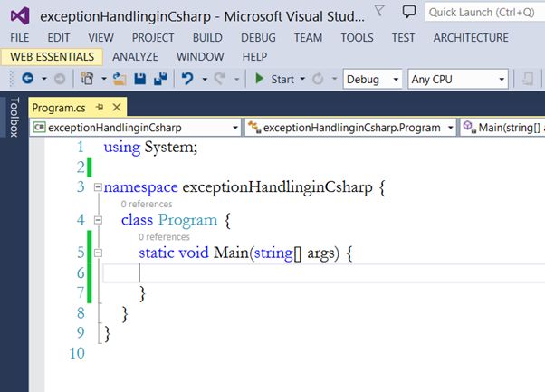Viewport: 545px width, 392px height.
Task: Open the Redo history dropdown arrow
Action: coord(236,80)
